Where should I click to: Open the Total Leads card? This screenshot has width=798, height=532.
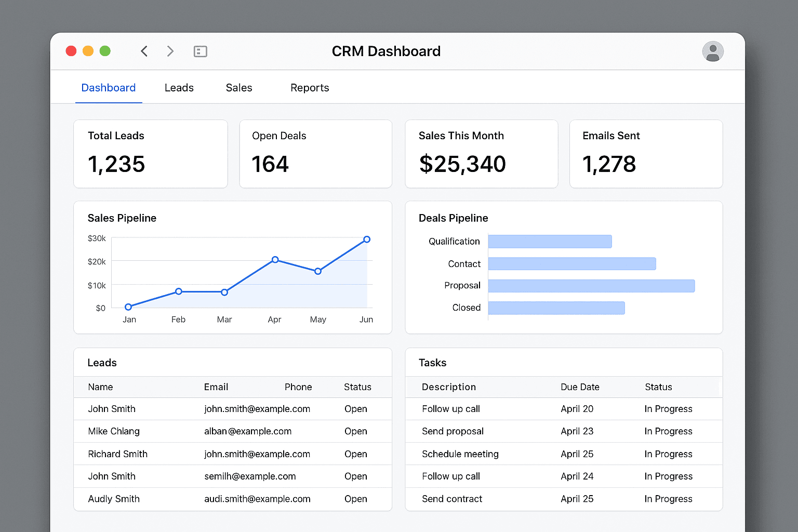151,154
